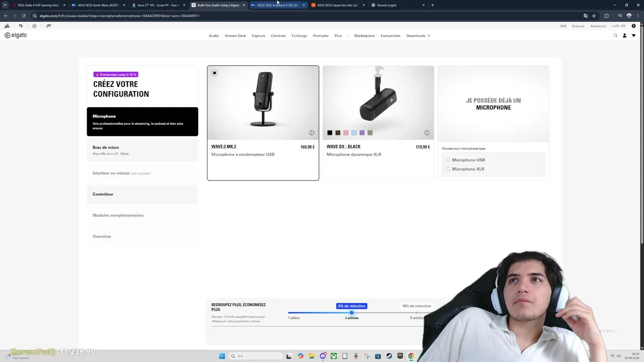644x362 pixels.
Task: Open the Assistance link
Action: pyautogui.click(x=598, y=26)
